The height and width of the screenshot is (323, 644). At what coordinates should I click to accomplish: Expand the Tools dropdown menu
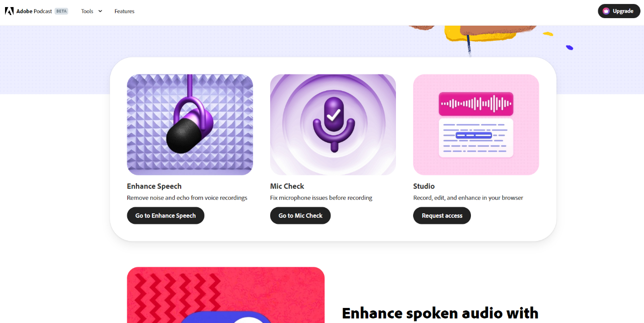(92, 11)
